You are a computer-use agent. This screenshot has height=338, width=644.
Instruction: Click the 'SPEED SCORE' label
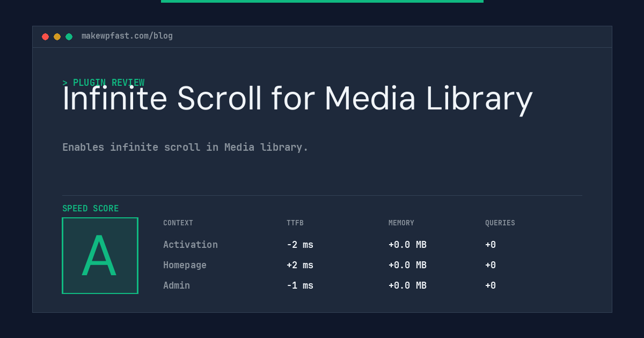[91, 208]
